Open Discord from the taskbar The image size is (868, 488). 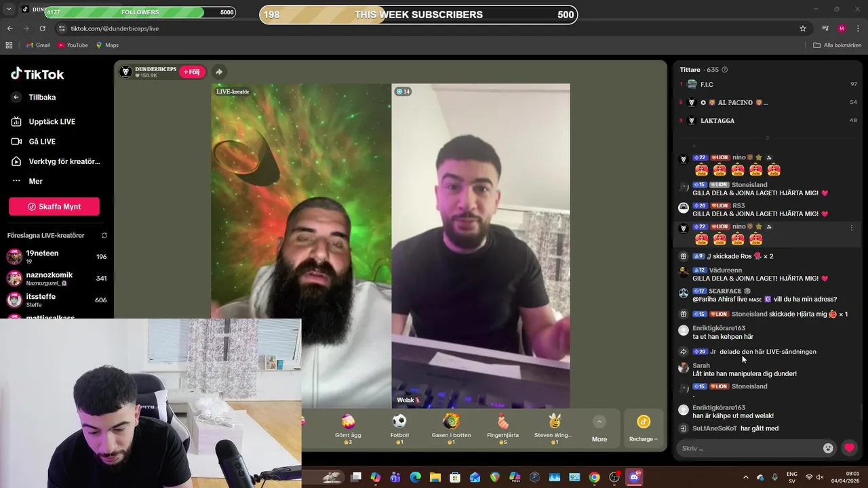pyautogui.click(x=634, y=477)
